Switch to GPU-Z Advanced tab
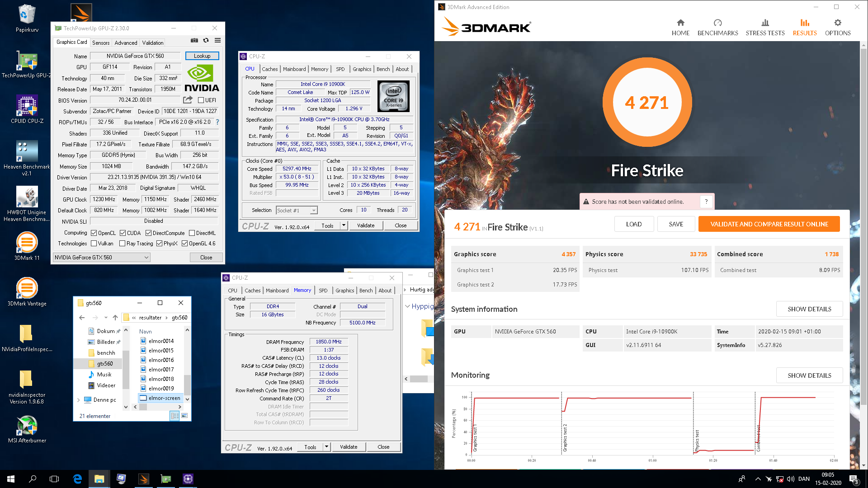This screenshot has height=488, width=868. click(126, 43)
